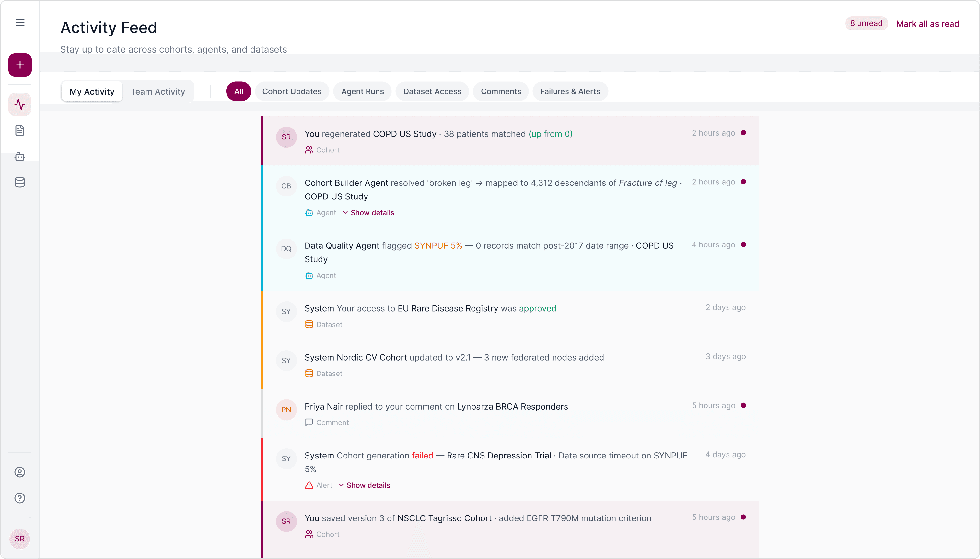This screenshot has height=559, width=980.
Task: Click the DQ Data Quality Agent avatar
Action: 286,249
